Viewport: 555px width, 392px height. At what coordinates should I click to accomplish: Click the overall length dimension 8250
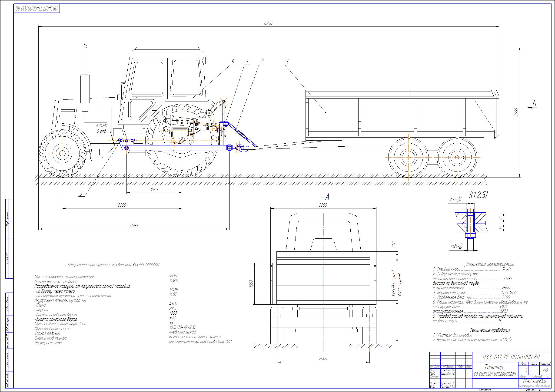click(x=268, y=23)
